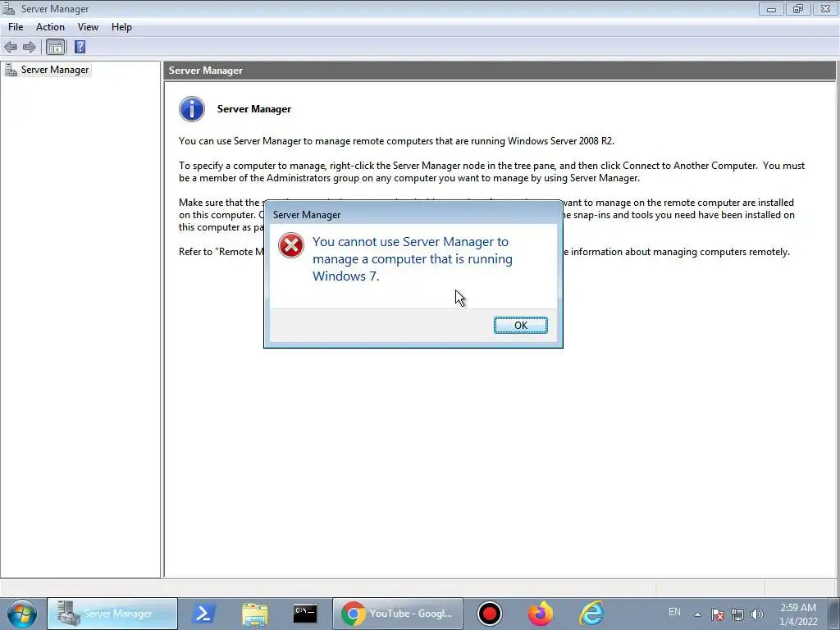The image size is (840, 630).
Task: Open Internet Explorer from the taskbar
Action: 591,614
